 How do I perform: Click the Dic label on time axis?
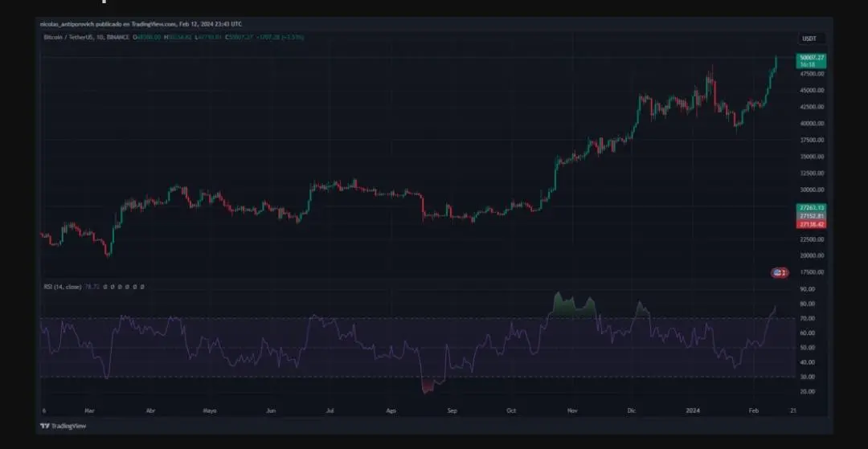click(632, 410)
